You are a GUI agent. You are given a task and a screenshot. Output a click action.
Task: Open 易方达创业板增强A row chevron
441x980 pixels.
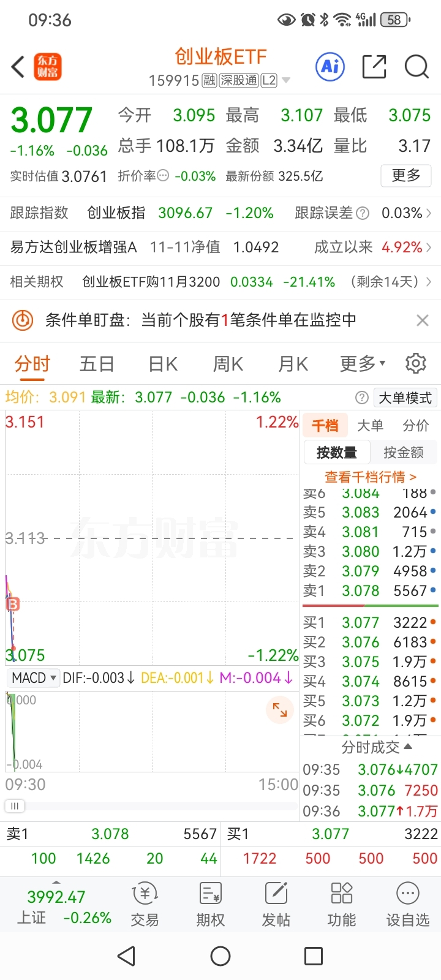click(429, 247)
